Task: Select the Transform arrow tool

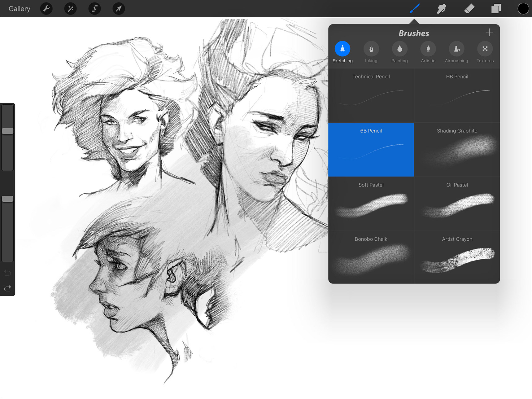Action: (119, 9)
